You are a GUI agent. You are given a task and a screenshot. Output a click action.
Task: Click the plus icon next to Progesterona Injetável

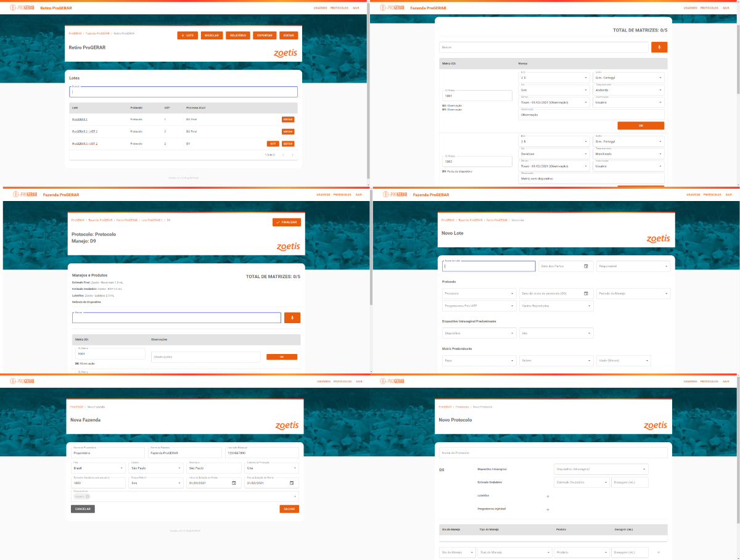pyautogui.click(x=548, y=509)
